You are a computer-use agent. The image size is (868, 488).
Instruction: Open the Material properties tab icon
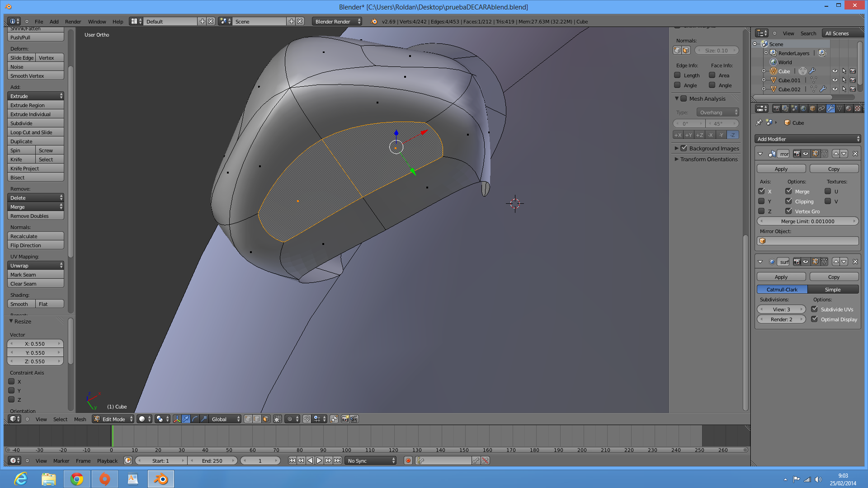[849, 108]
